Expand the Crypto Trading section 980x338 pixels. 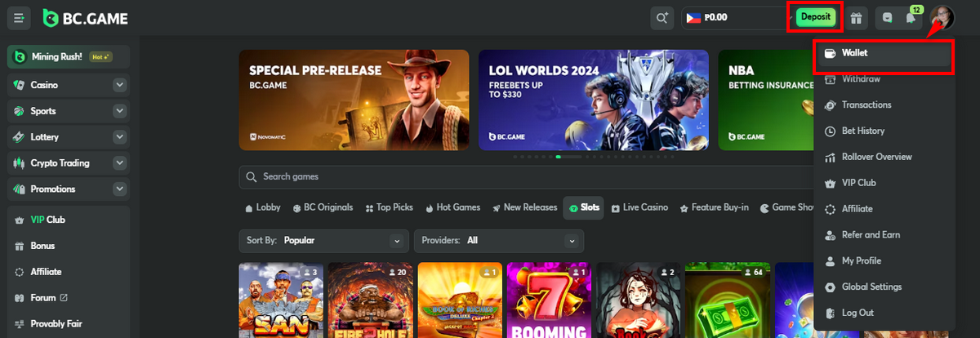[120, 163]
